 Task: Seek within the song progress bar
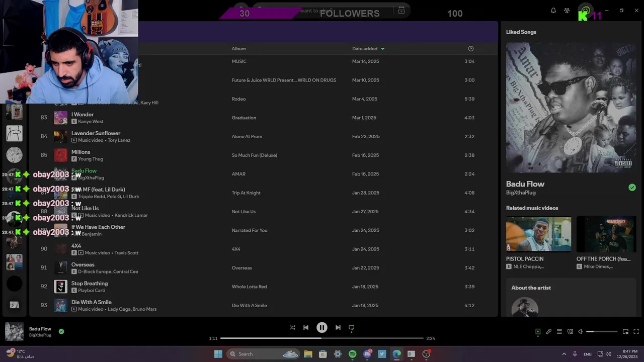pyautogui.click(x=322, y=338)
